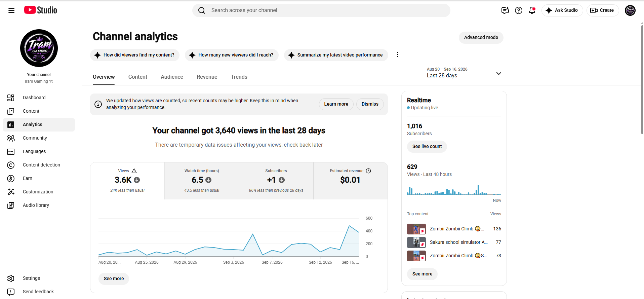Open the comments inbox icon in the header
The image size is (644, 299).
pyautogui.click(x=505, y=10)
